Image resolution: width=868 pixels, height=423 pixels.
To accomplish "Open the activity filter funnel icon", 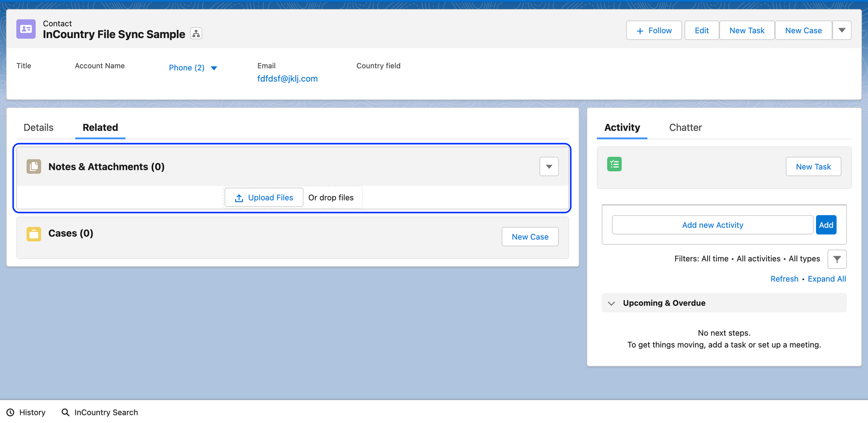I will [x=837, y=259].
